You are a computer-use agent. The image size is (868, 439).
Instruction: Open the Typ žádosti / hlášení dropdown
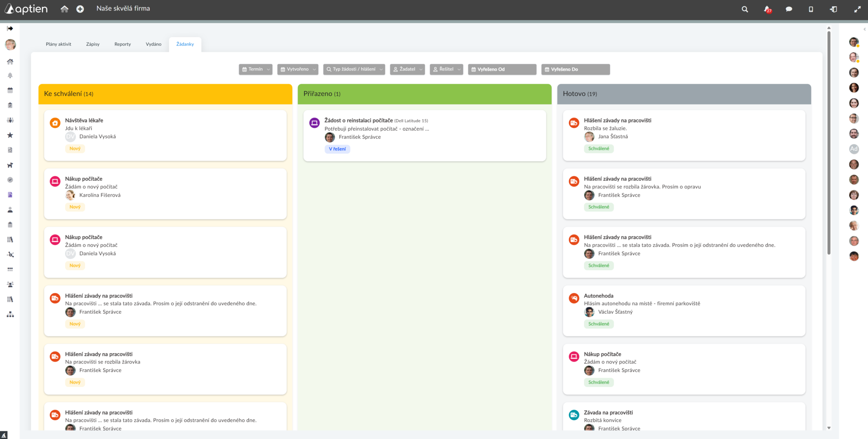(354, 69)
